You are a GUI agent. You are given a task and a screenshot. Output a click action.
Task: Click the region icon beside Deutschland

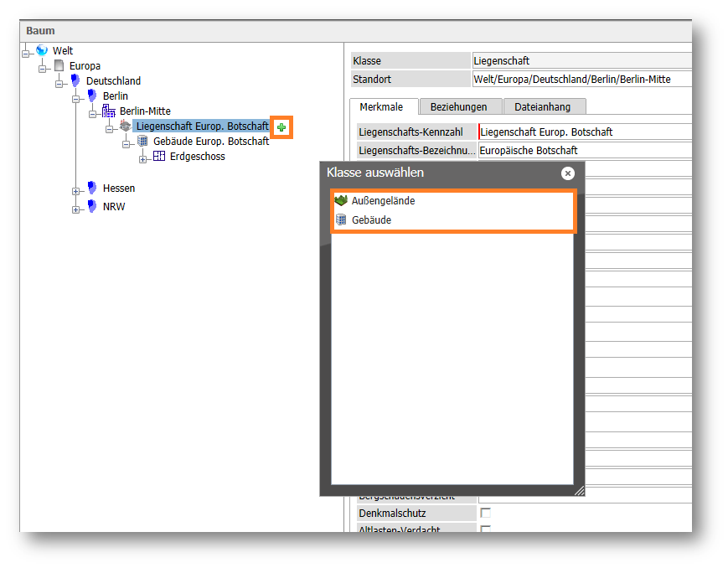tap(75, 80)
